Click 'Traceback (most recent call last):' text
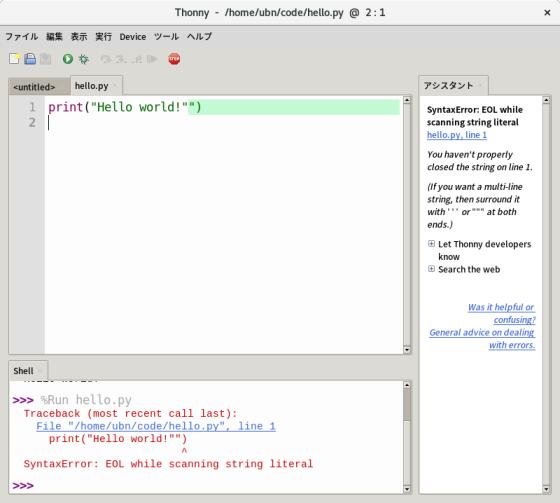This screenshot has height=503, width=560. 130,414
